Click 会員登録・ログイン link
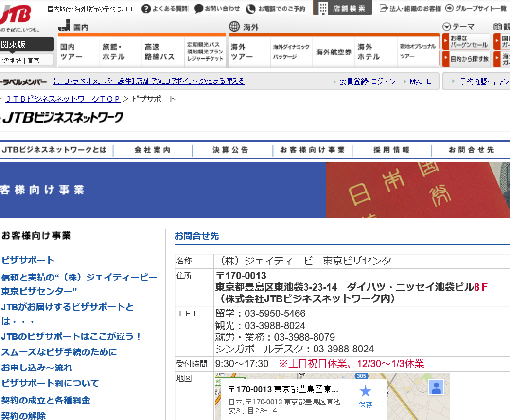Viewport: 510px width, 420px height. click(x=368, y=81)
